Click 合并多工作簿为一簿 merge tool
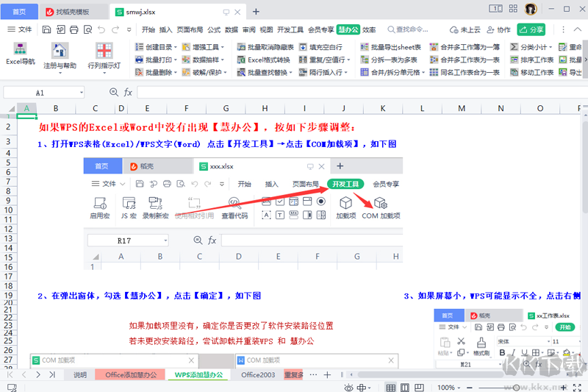This screenshot has width=588, height=392. 465,47
